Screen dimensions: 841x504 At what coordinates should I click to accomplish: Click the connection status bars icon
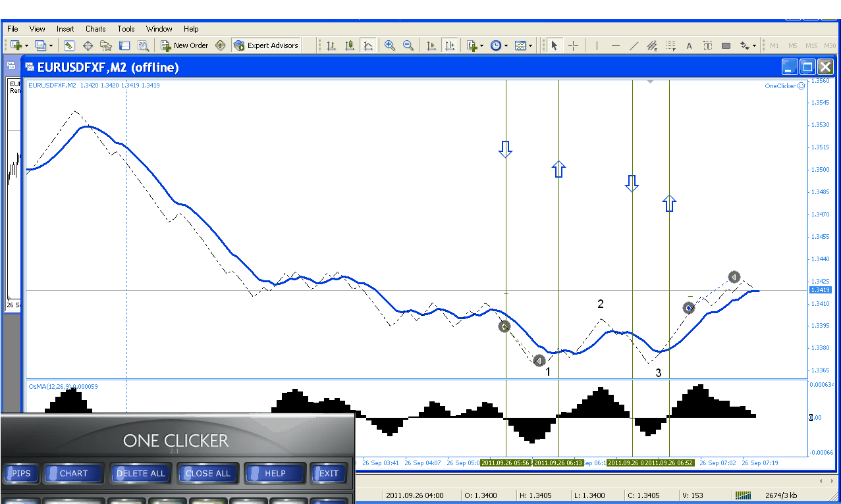[743, 495]
